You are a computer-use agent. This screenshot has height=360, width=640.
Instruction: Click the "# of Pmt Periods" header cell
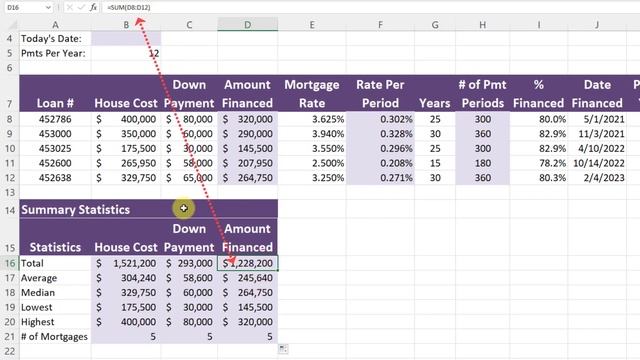[482, 93]
